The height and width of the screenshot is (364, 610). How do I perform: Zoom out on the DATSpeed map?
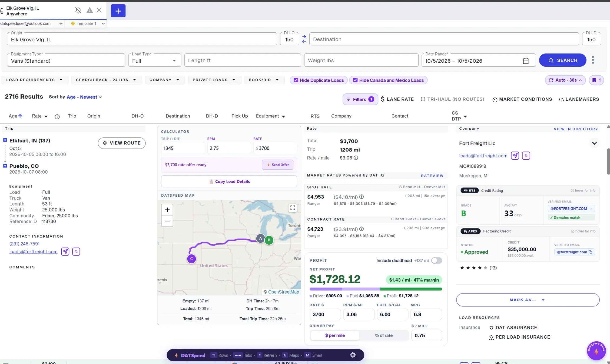coord(167,221)
